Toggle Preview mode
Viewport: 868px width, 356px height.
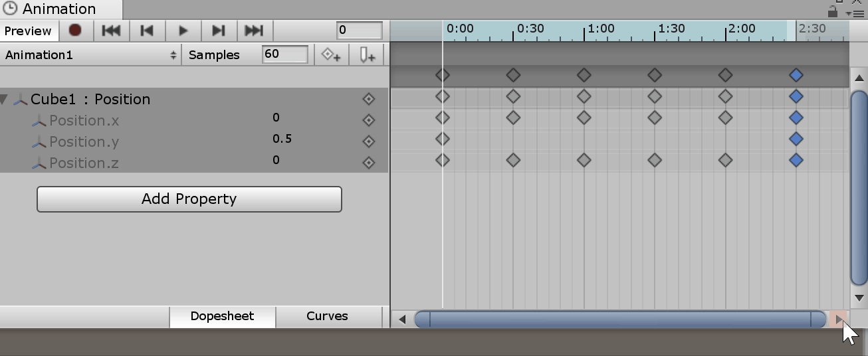(x=28, y=31)
